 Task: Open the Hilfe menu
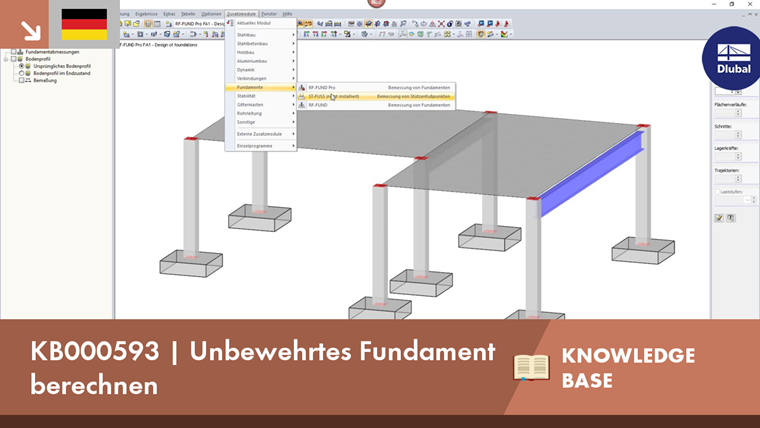[x=287, y=14]
